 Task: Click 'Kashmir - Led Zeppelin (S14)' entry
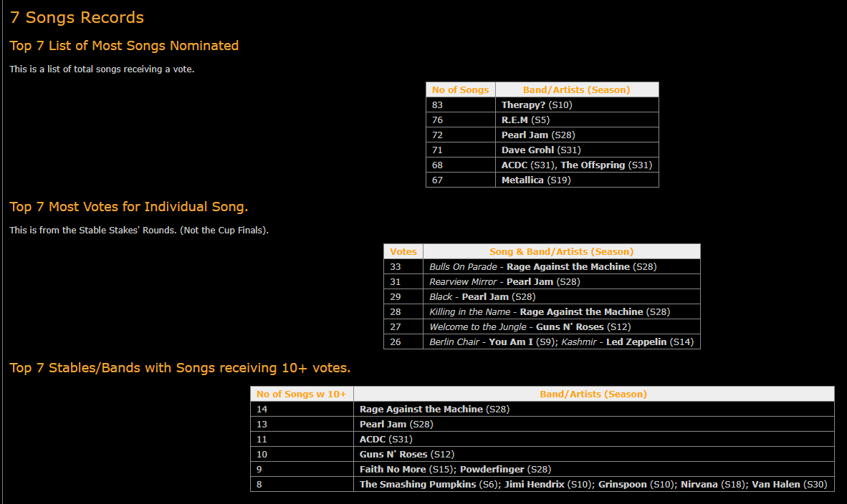628,342
